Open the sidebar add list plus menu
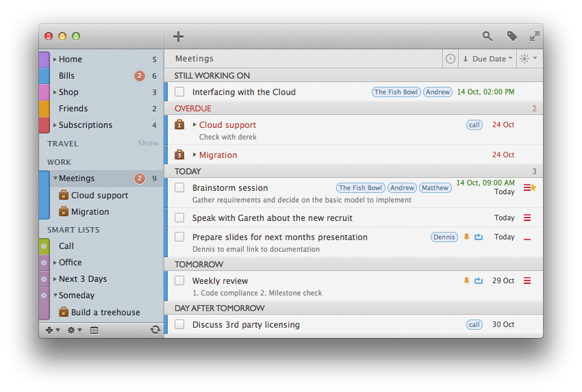 52,330
